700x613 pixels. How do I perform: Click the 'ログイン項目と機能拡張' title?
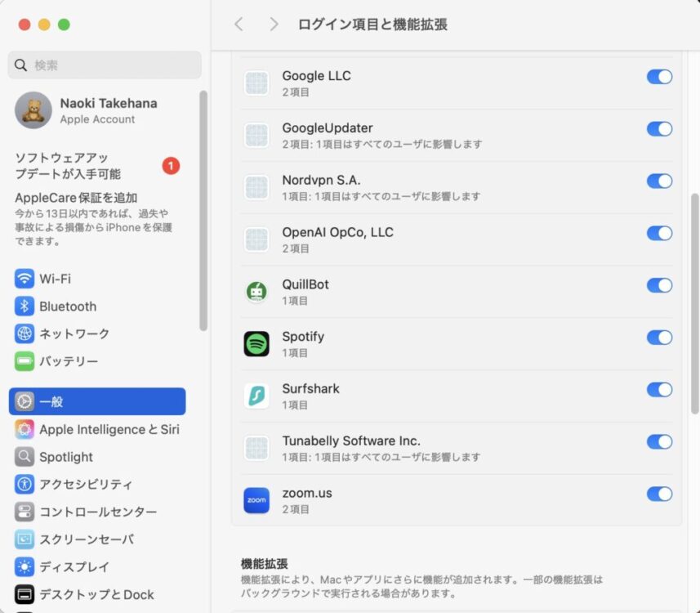(x=372, y=25)
